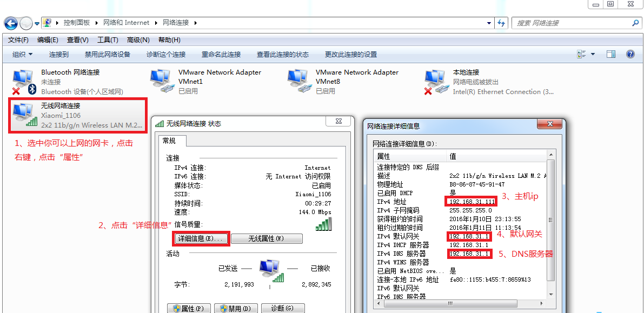Screen dimensions: 644x313
Task: Select the VMware Network Adapter VMnet1 icon
Action: (x=161, y=78)
